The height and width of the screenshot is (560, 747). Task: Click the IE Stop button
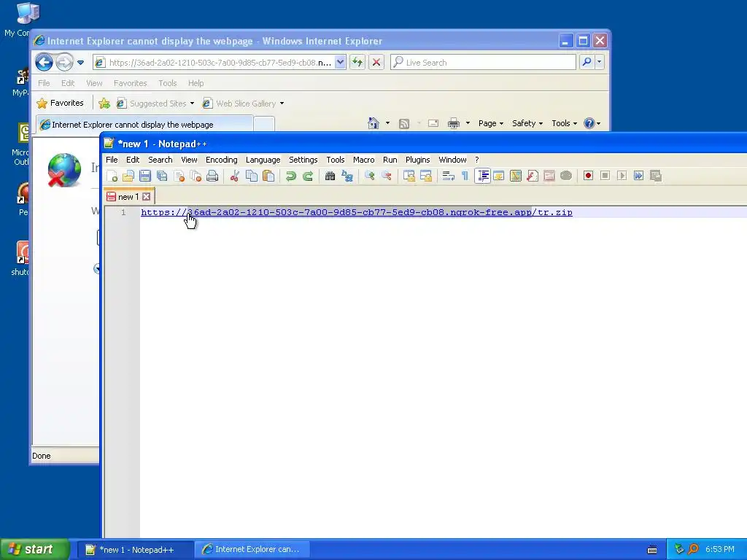click(376, 63)
